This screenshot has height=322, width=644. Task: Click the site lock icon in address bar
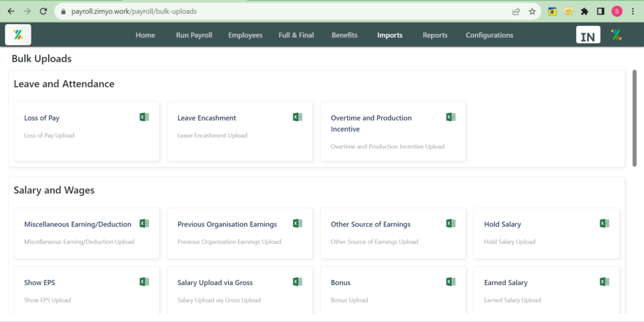tap(64, 11)
